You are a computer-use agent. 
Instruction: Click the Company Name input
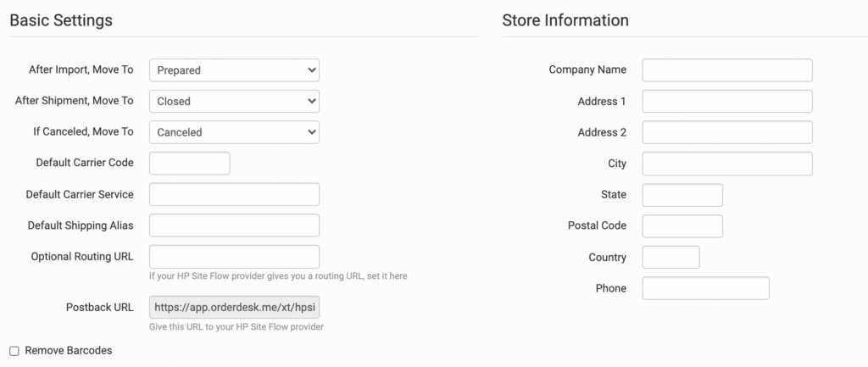727,70
